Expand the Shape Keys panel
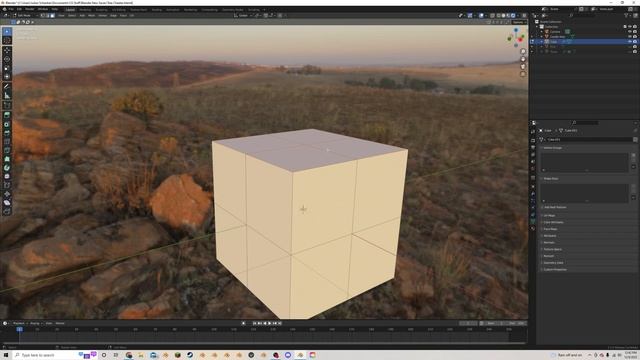 pyautogui.click(x=551, y=179)
